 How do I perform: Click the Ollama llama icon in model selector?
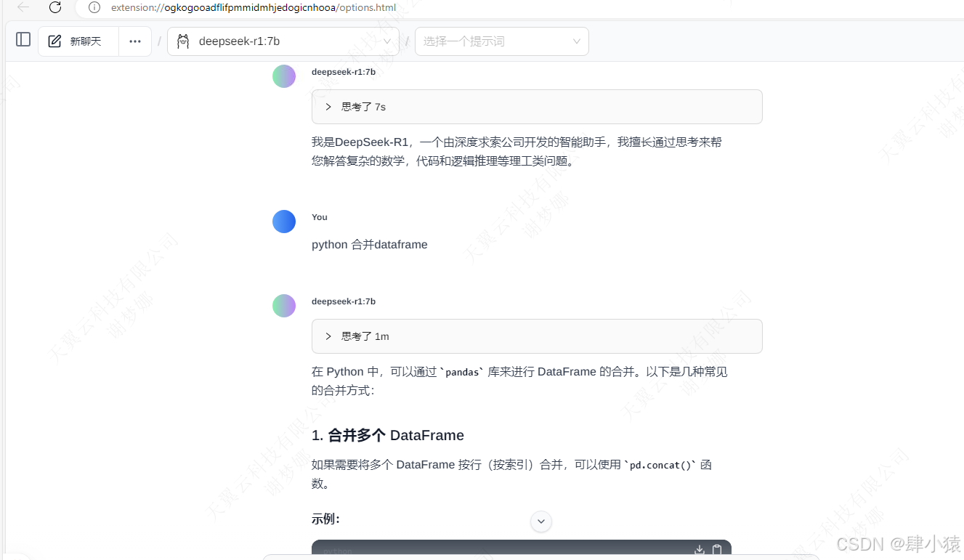coord(183,41)
